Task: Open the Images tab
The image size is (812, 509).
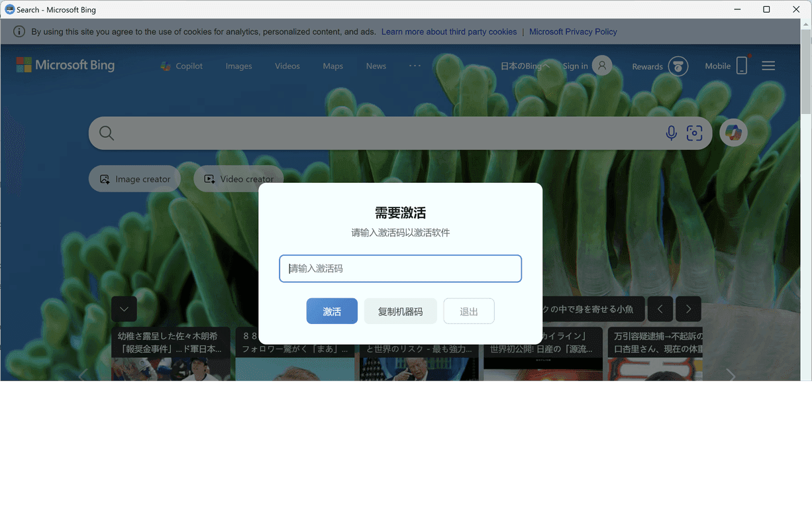Action: (x=238, y=66)
